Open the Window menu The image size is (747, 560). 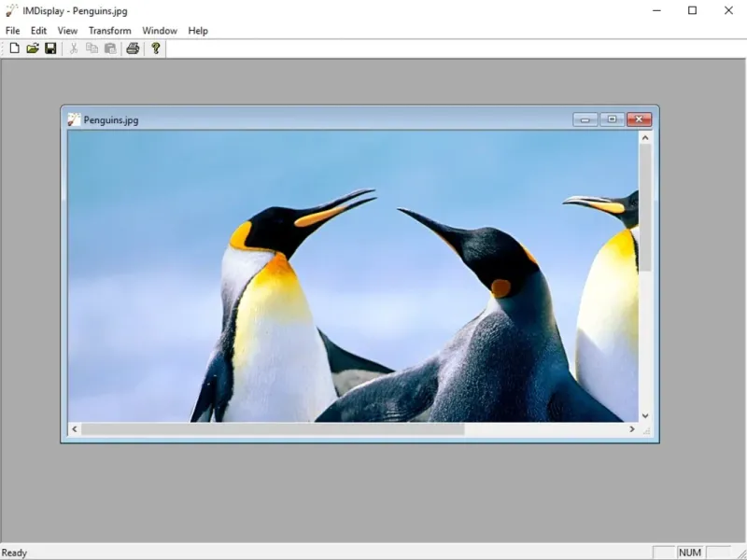pyautogui.click(x=160, y=31)
